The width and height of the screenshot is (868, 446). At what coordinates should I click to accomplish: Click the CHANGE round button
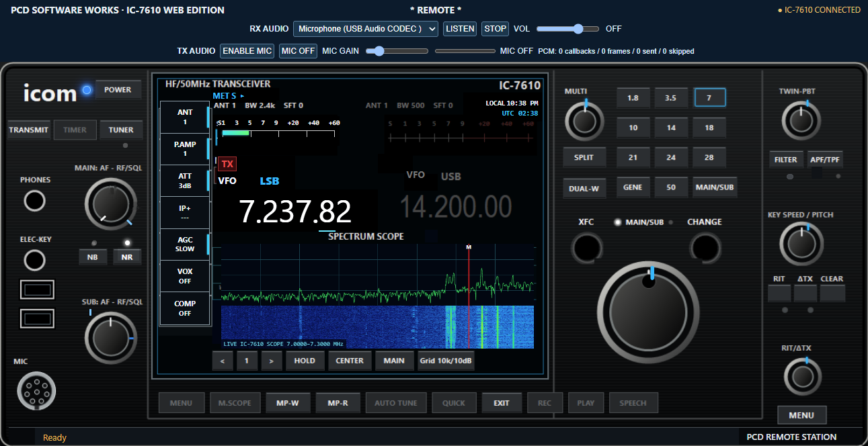point(705,249)
